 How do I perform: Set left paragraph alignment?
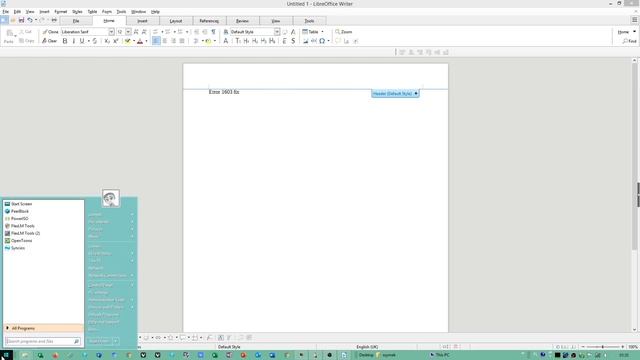tap(156, 41)
